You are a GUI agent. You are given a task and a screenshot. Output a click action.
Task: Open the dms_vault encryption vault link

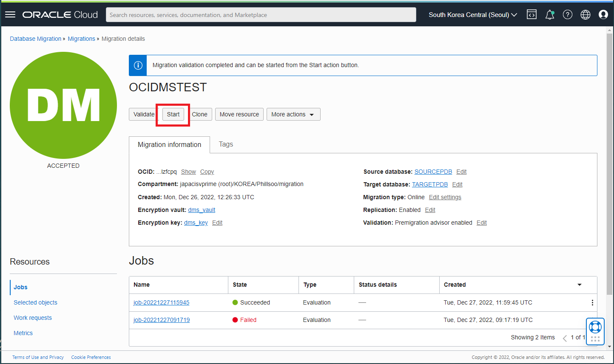pyautogui.click(x=202, y=210)
